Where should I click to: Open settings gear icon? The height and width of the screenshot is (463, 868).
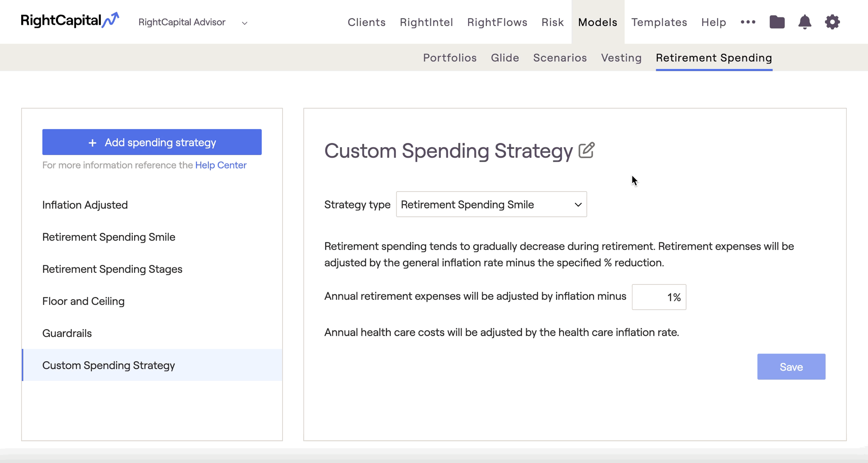pyautogui.click(x=832, y=22)
